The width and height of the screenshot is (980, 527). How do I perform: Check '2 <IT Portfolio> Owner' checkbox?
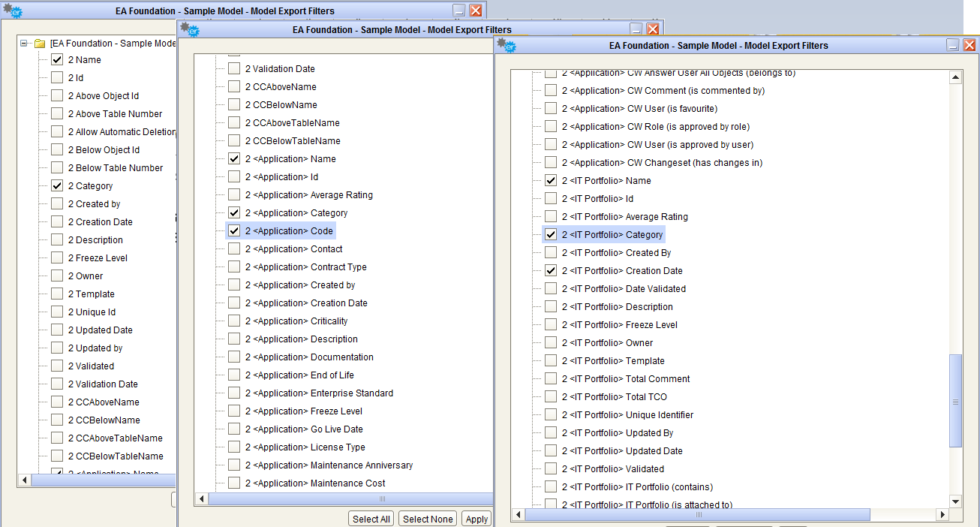click(x=551, y=343)
